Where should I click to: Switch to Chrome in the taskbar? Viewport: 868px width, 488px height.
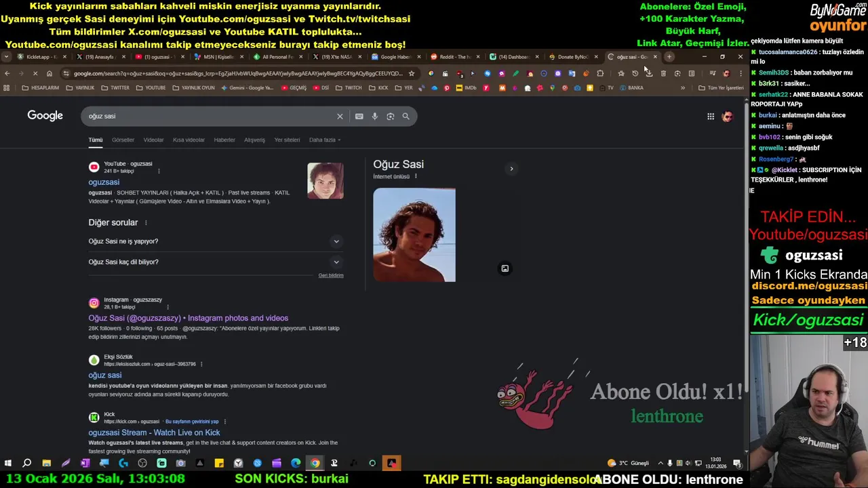pos(315,464)
